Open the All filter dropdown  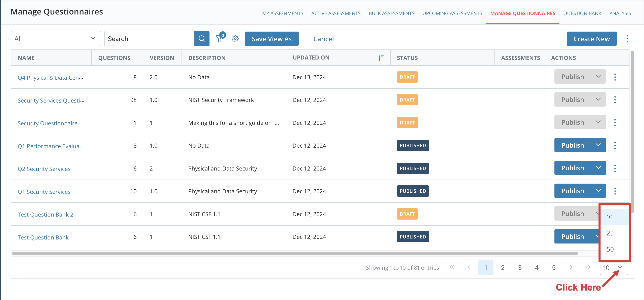pos(56,38)
